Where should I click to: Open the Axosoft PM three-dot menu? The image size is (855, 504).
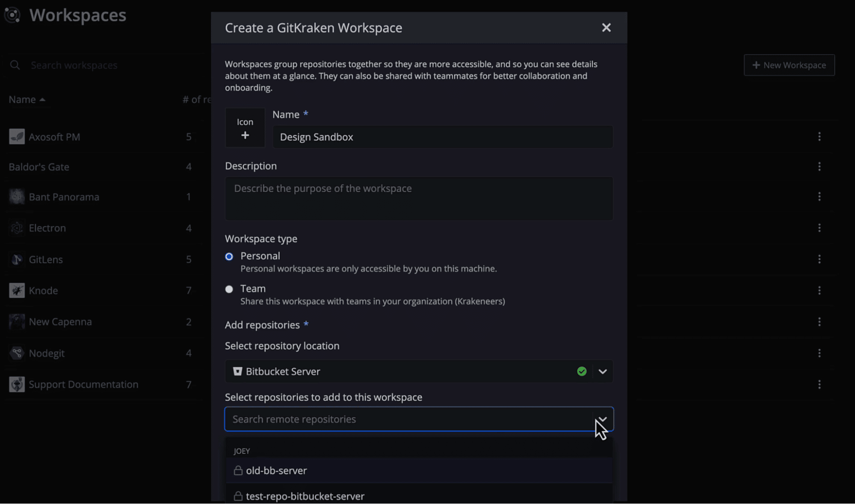pos(820,136)
